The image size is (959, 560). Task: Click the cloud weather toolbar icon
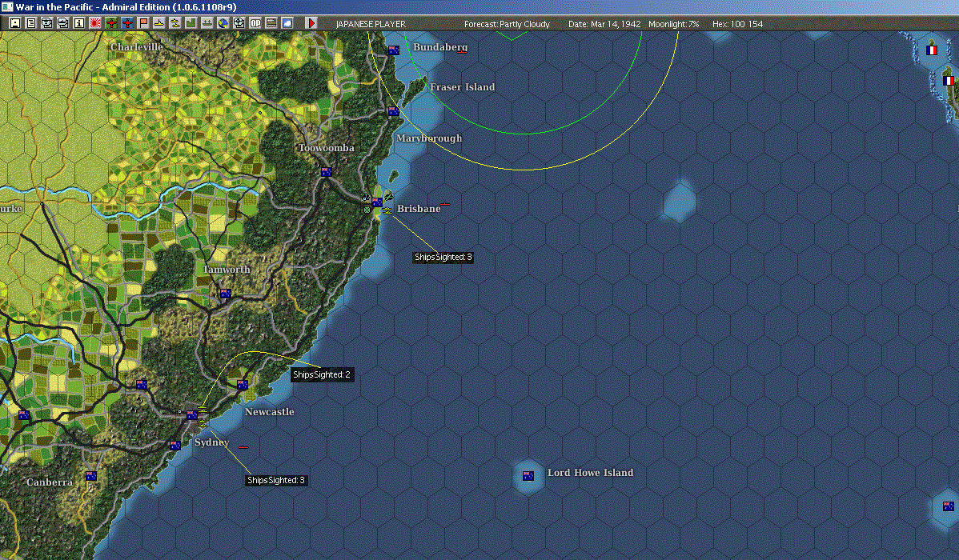pyautogui.click(x=287, y=23)
